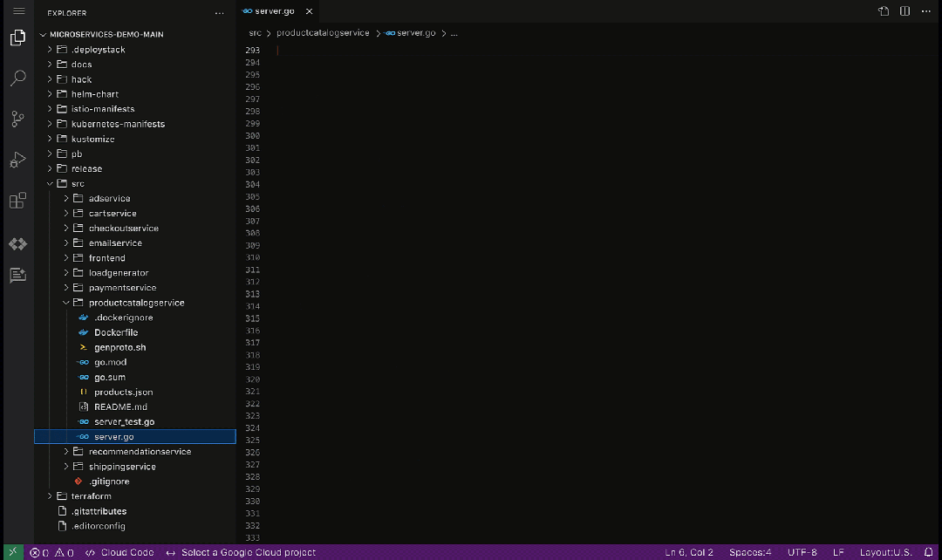This screenshot has height=560, width=942.
Task: Click the open changes icon in editor toolbar
Action: pos(883,10)
